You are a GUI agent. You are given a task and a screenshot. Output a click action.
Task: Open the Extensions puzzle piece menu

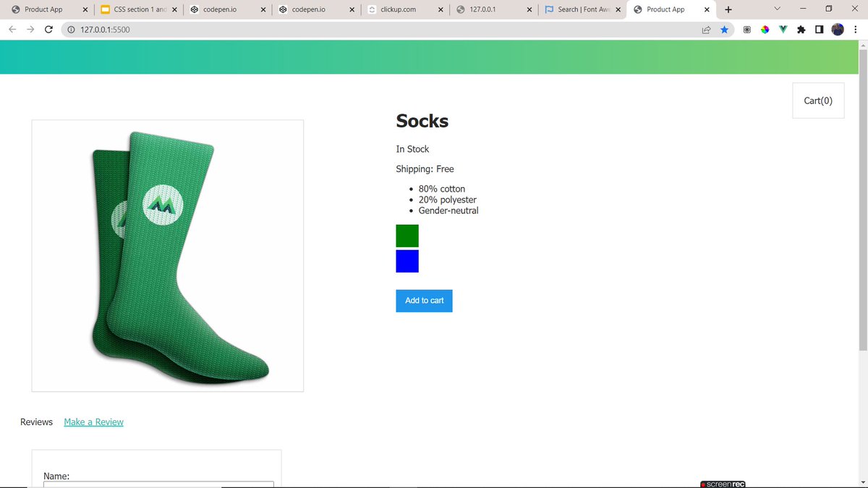(x=801, y=30)
